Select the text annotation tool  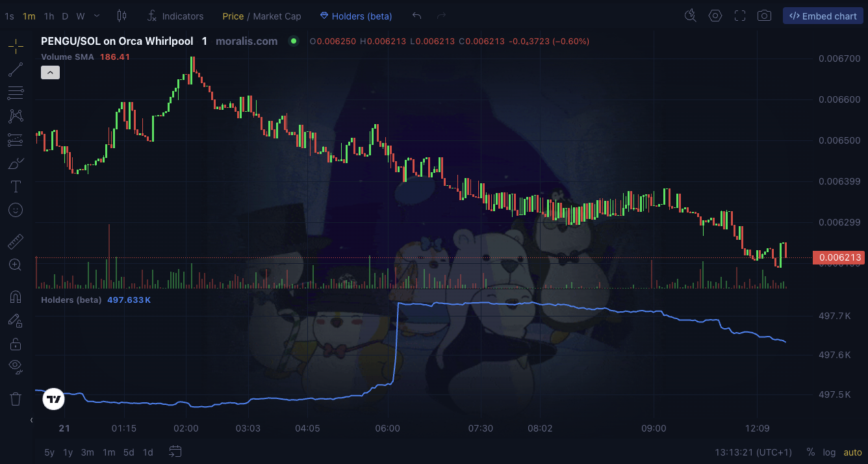[16, 187]
